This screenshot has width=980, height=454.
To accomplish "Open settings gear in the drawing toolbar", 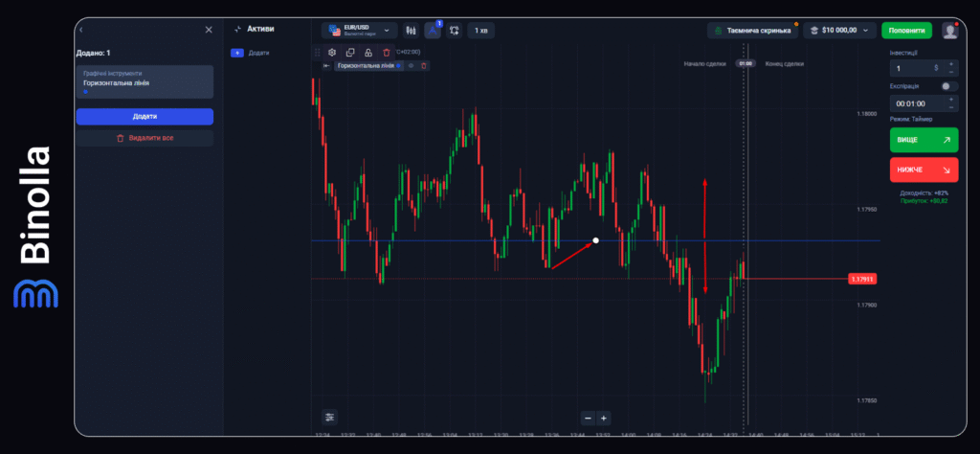I will pyautogui.click(x=332, y=53).
